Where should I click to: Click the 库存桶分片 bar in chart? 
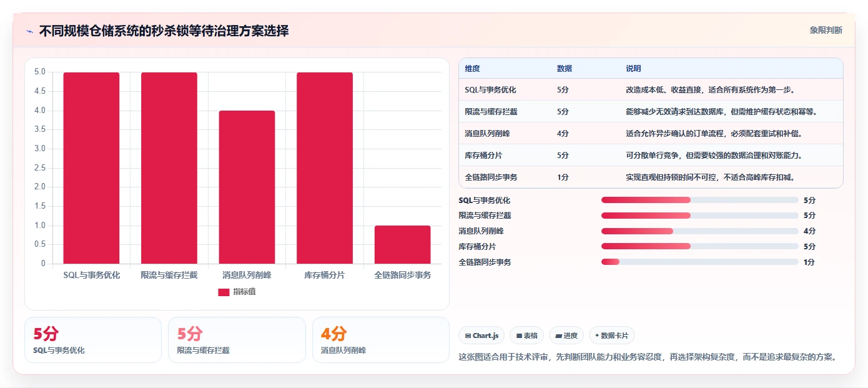(x=325, y=168)
